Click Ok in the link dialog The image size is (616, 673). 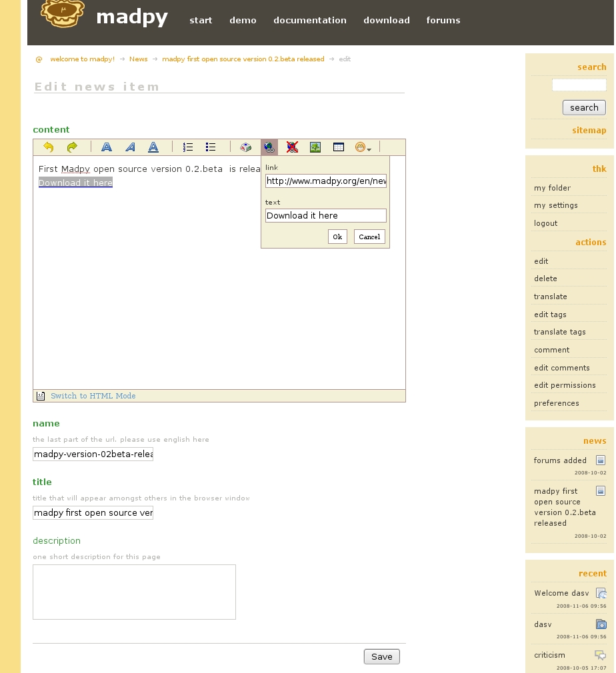click(x=337, y=237)
